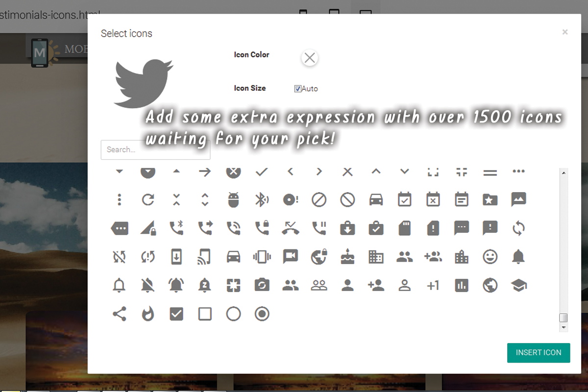Choose the unfold more arrows icon

point(205,199)
